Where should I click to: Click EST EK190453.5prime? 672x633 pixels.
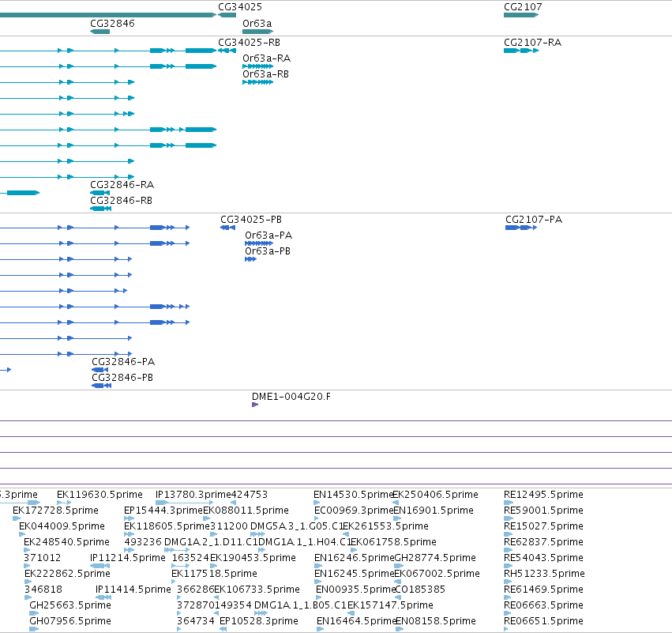point(253,558)
